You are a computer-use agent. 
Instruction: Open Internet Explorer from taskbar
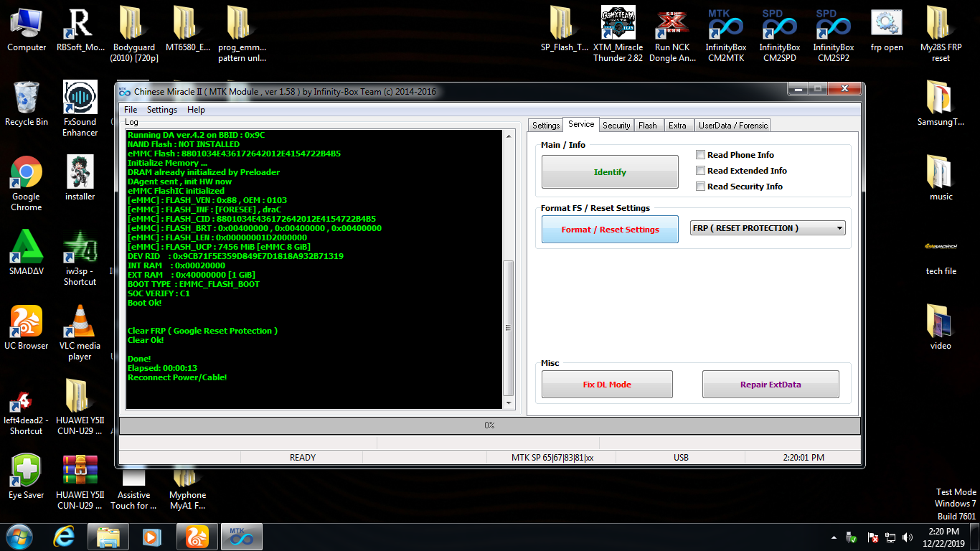(x=65, y=537)
